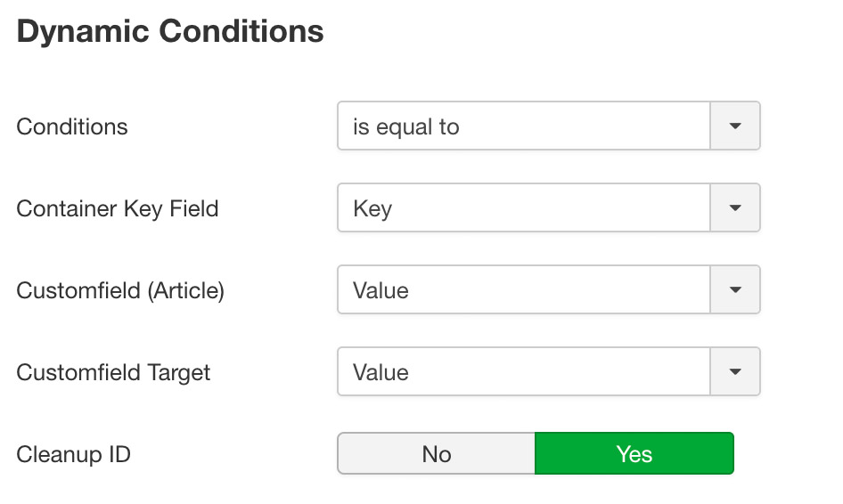This screenshot has width=843, height=504.
Task: Click the Conditions dropdown arrow icon
Action: (x=735, y=126)
